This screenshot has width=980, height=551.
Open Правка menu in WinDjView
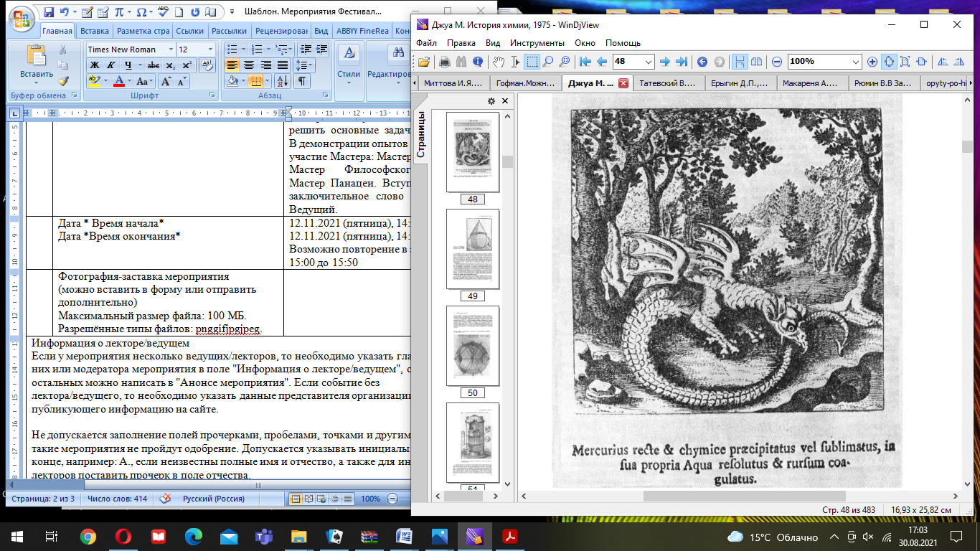click(461, 43)
